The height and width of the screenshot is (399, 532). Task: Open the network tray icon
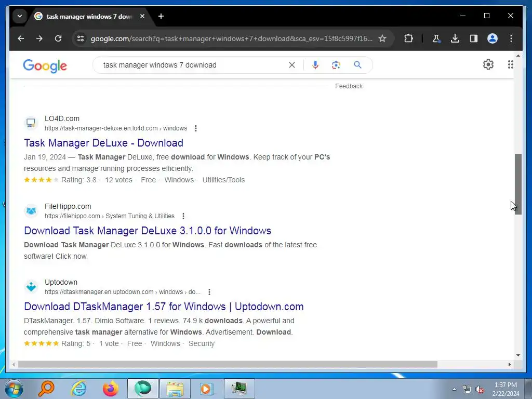click(467, 390)
